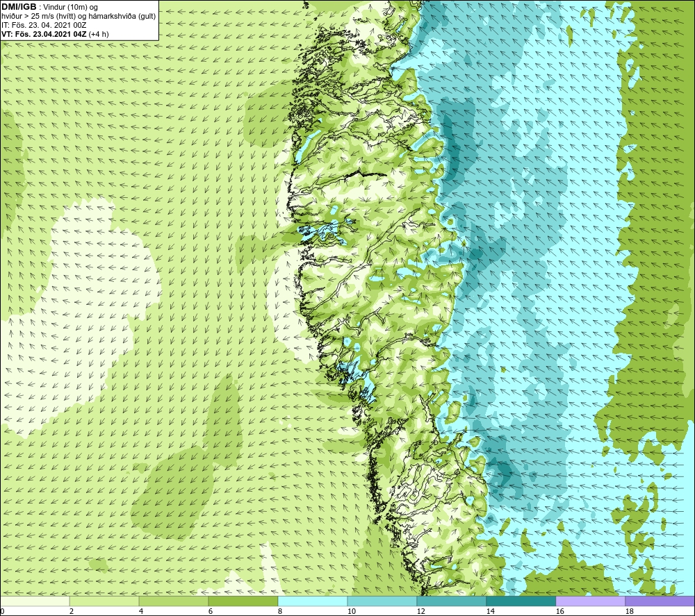Click the above-18 m/s darker purple legend swatch
Viewport: 695px width, 616px height.
pos(660,601)
